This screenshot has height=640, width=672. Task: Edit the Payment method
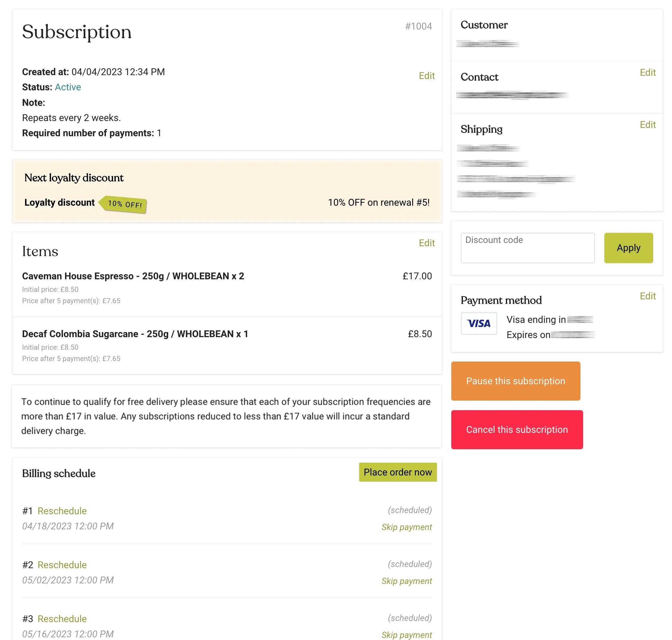click(647, 296)
